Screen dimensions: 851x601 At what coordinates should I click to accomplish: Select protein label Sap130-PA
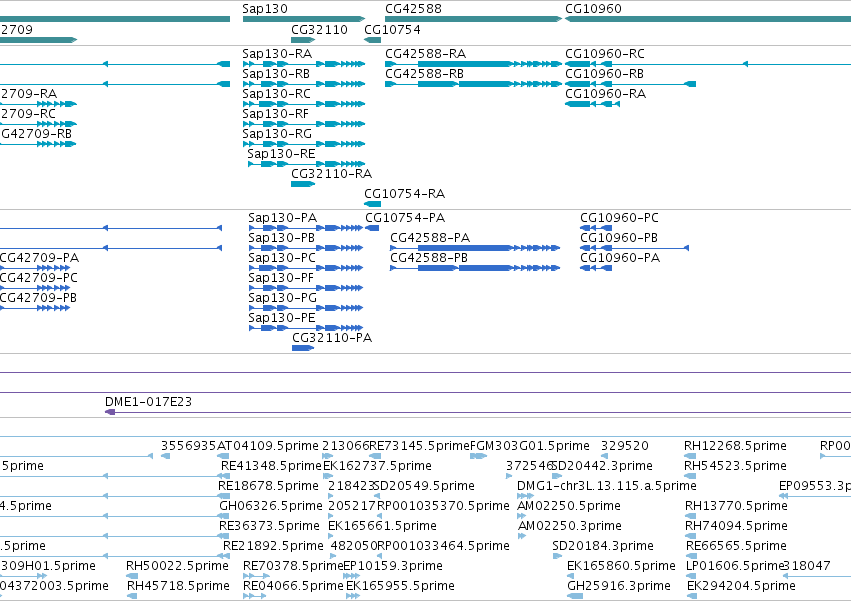283,218
